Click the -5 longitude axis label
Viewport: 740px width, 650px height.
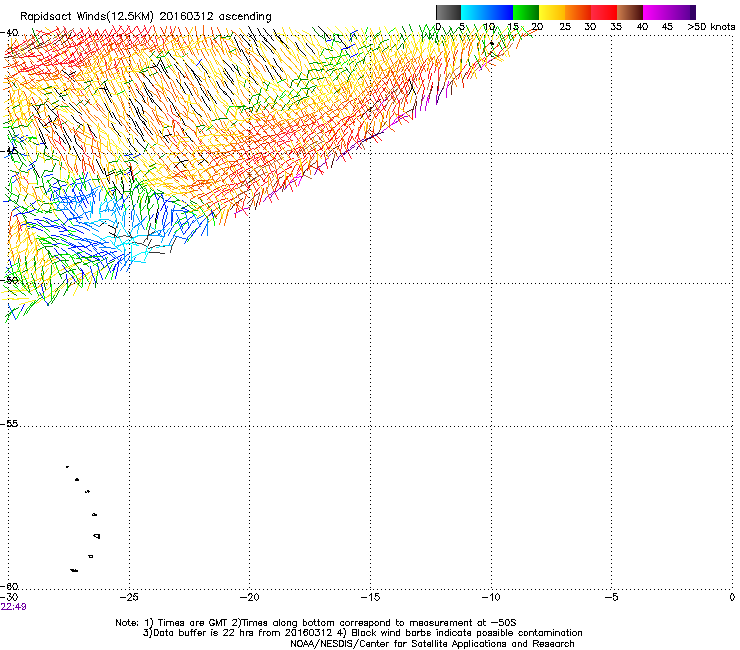612,597
